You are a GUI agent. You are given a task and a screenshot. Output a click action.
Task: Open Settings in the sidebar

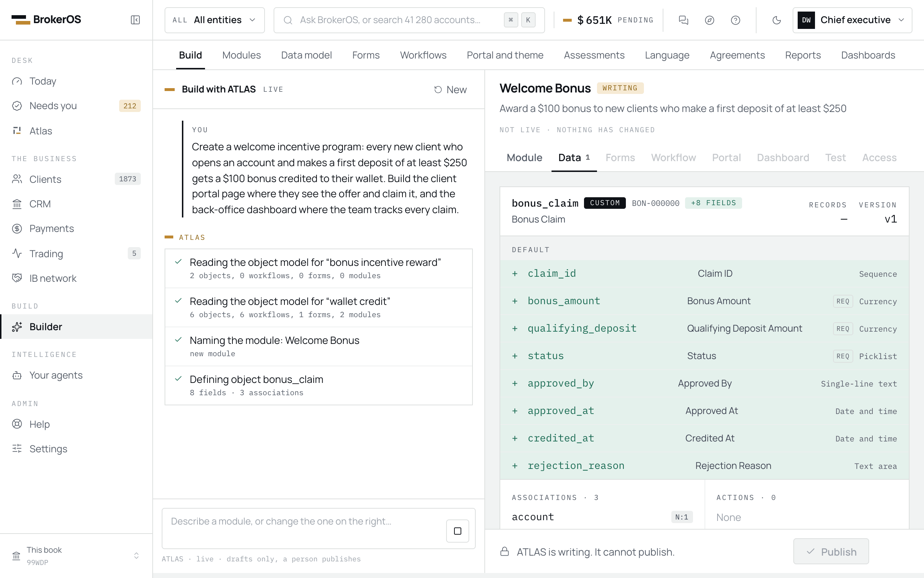click(x=77, y=448)
